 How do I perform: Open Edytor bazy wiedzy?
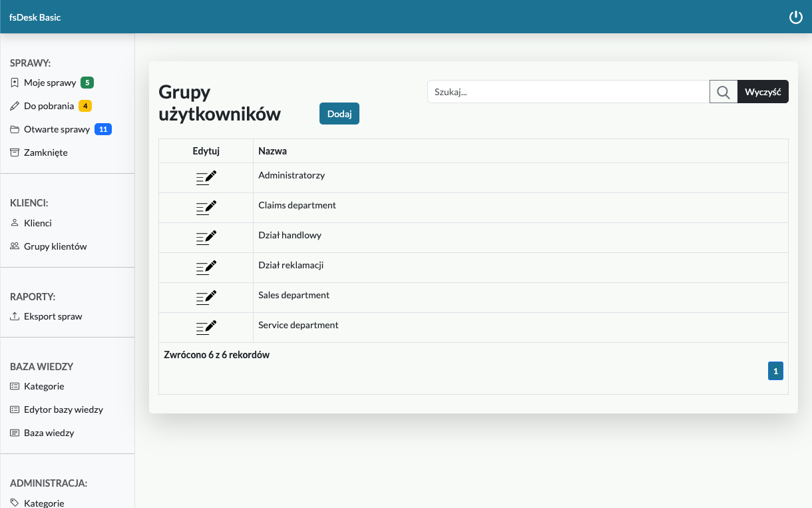point(63,410)
